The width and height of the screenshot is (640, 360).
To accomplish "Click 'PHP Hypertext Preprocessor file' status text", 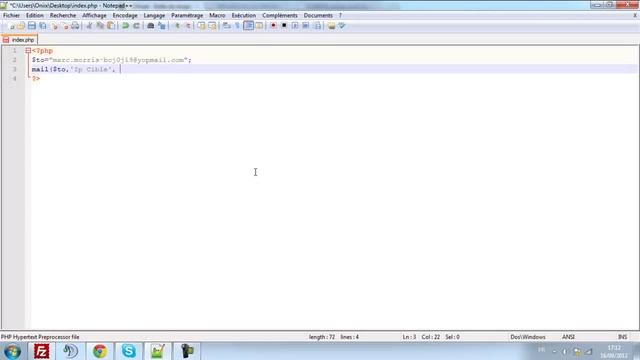I will (x=40, y=337).
